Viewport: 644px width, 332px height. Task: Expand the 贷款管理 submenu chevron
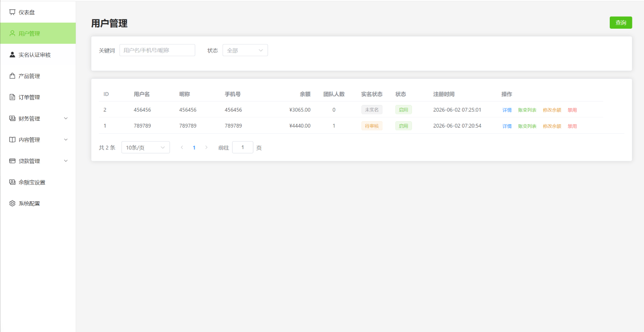(66, 161)
